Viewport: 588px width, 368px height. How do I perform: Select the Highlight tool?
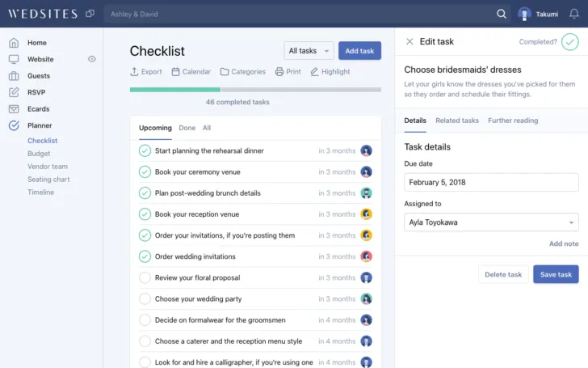(315, 71)
